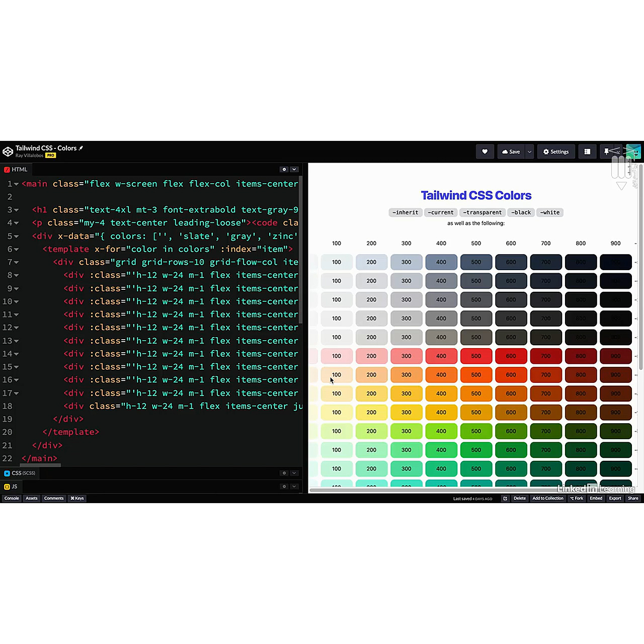Click the Save button

pyautogui.click(x=511, y=151)
